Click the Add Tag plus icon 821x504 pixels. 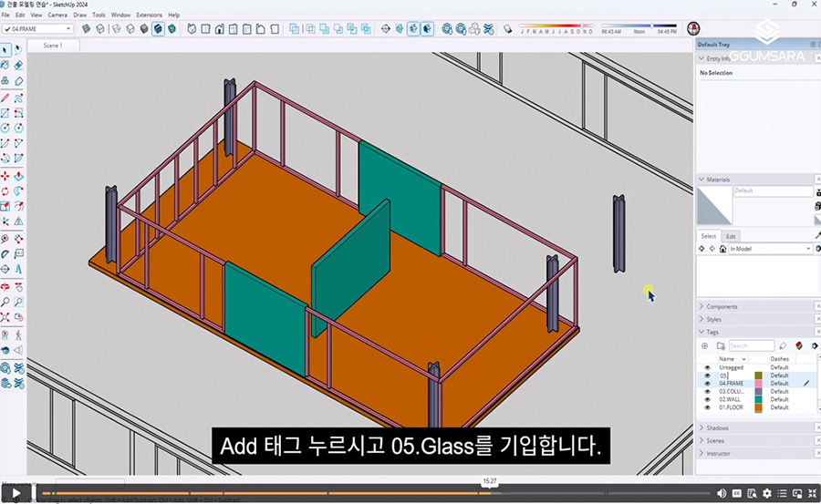coord(704,346)
